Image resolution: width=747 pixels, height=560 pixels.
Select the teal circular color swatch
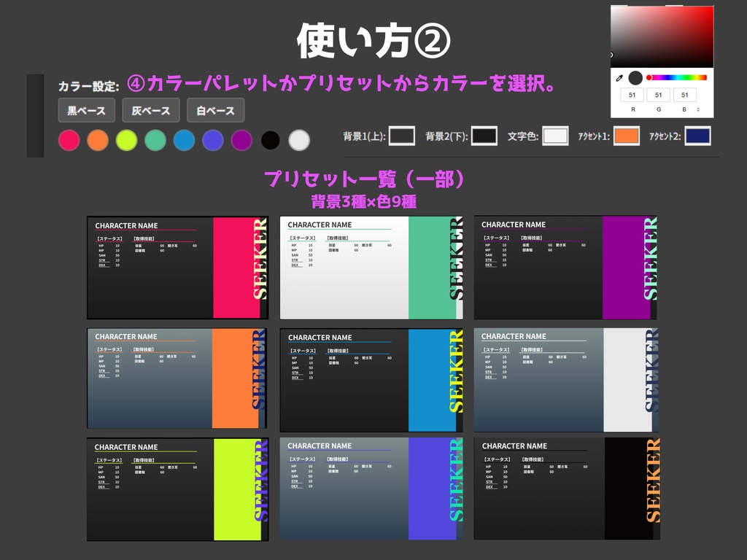coord(155,139)
